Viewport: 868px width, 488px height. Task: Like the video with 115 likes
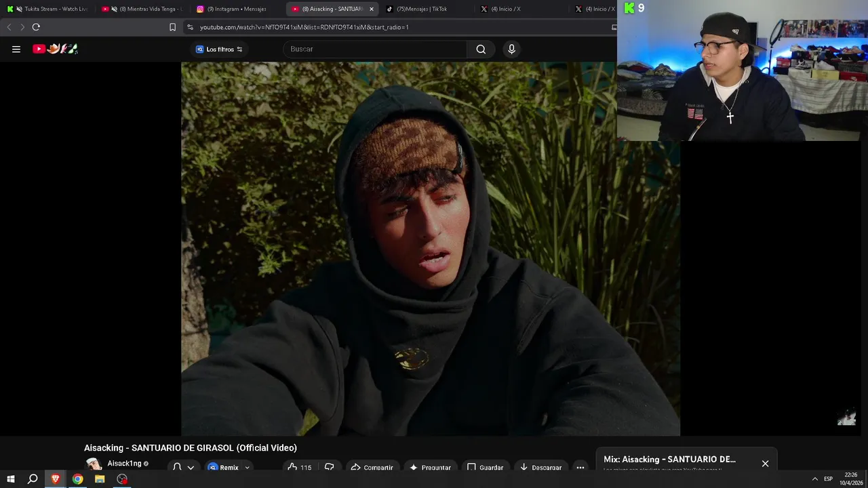[300, 467]
